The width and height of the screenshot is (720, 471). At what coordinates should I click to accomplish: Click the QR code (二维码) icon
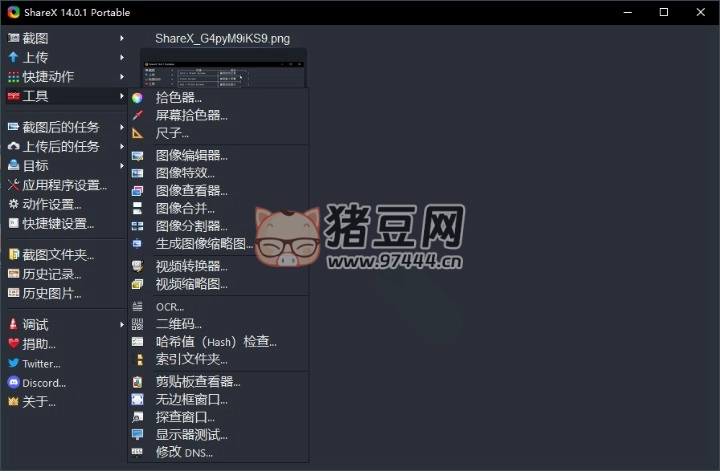(x=137, y=324)
